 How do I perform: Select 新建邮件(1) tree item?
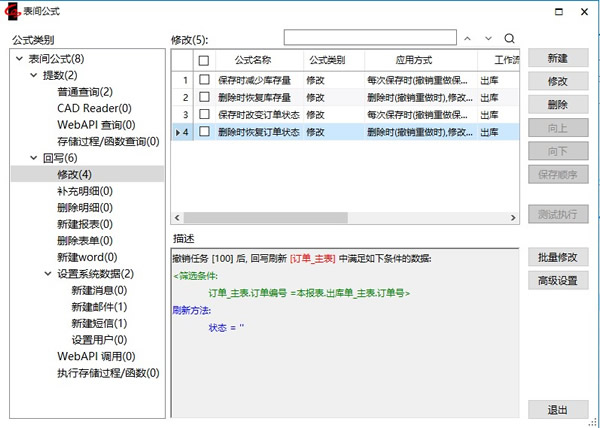pyautogui.click(x=99, y=306)
